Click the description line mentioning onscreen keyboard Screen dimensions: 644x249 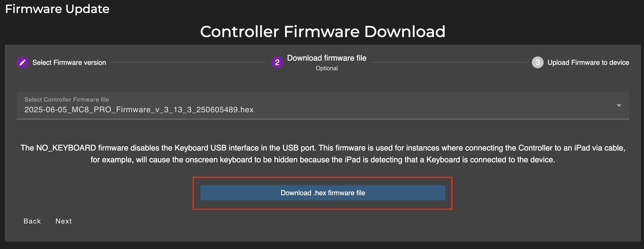[x=322, y=160]
